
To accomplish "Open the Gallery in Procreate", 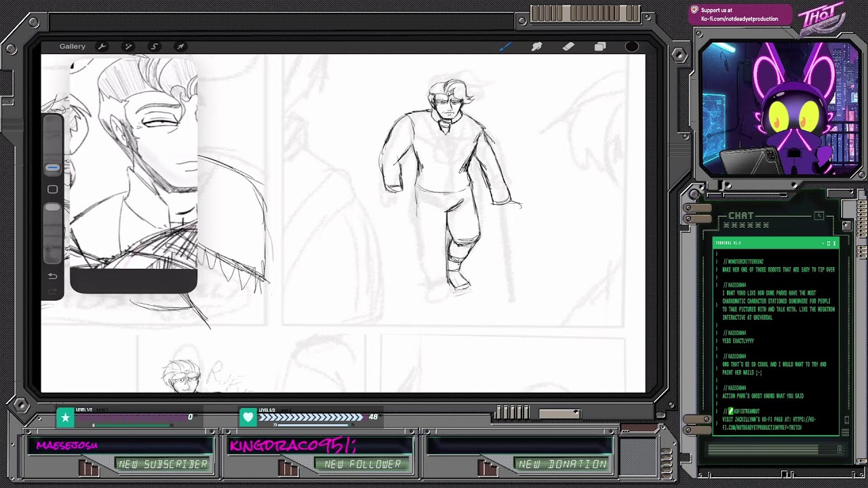I will pos(72,46).
